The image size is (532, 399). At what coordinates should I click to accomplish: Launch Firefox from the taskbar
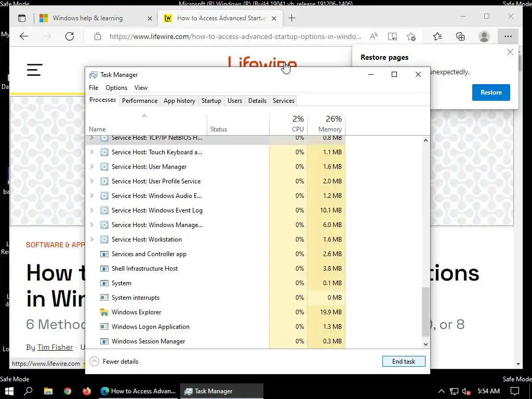pyautogui.click(x=87, y=391)
